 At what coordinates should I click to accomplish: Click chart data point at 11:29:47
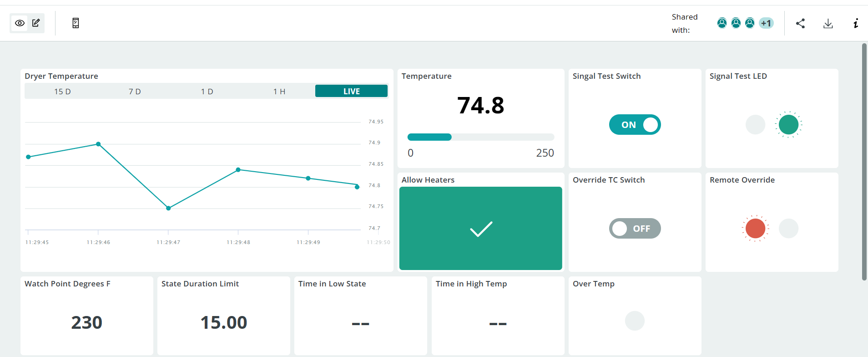tap(168, 208)
